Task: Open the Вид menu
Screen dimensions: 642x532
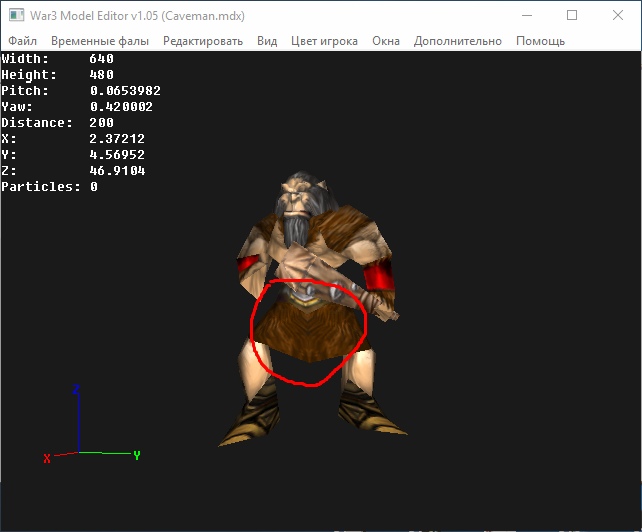Action: [267, 41]
